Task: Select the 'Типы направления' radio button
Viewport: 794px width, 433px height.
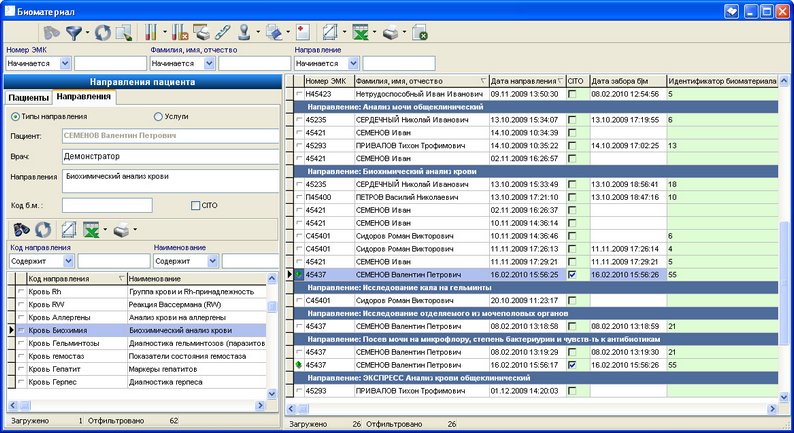Action: tap(15, 116)
